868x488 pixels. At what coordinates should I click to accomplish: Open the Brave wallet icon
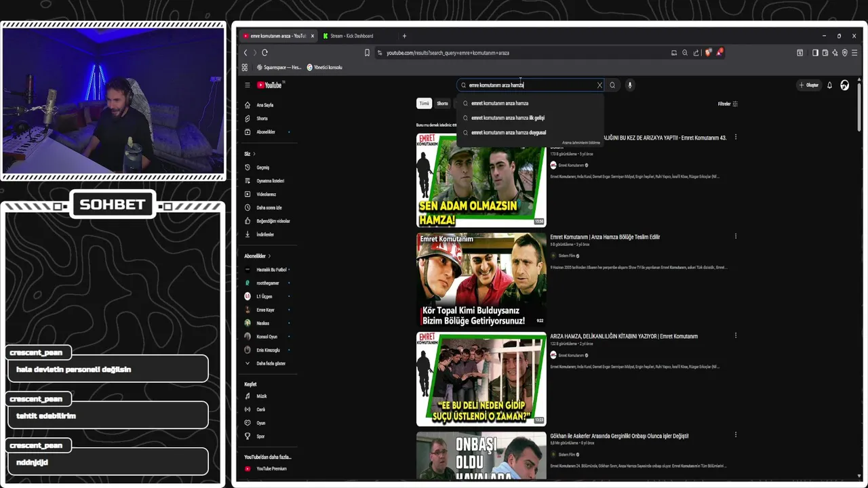point(825,53)
